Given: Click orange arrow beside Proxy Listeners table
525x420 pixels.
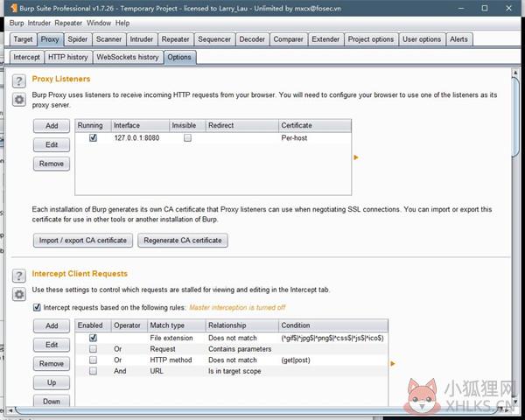Looking at the screenshot, I should pos(356,157).
